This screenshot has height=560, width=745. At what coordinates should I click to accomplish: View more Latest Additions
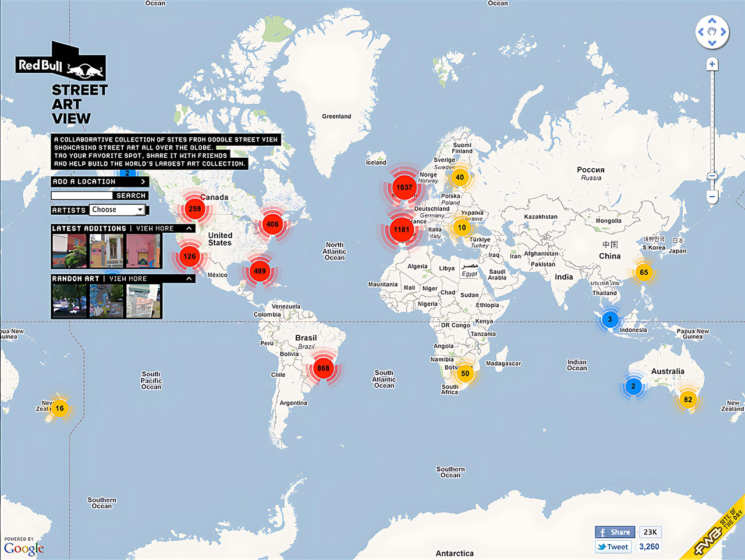[x=155, y=229]
